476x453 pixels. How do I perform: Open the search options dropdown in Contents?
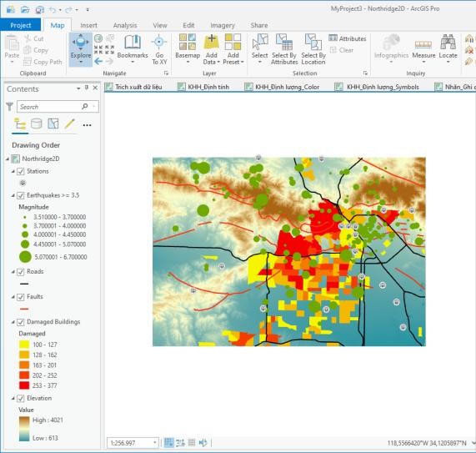point(94,106)
